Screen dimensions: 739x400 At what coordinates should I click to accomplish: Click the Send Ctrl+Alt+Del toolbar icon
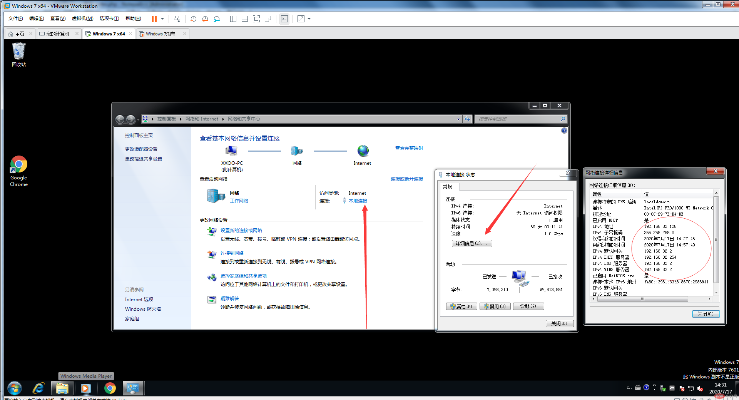[177, 19]
